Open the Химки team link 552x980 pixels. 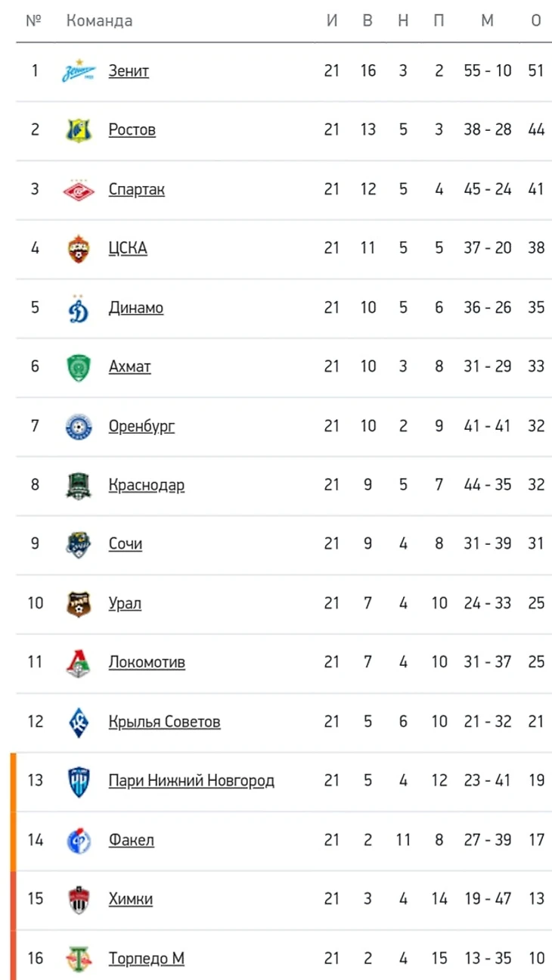point(130,899)
